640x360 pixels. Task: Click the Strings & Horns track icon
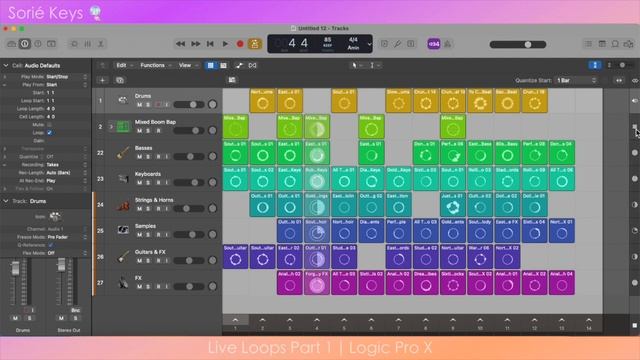click(x=122, y=204)
